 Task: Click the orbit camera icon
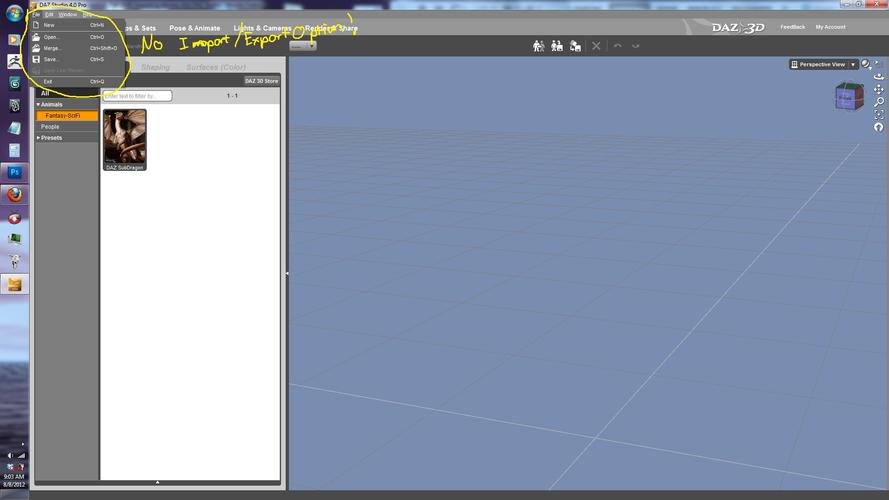[x=879, y=77]
